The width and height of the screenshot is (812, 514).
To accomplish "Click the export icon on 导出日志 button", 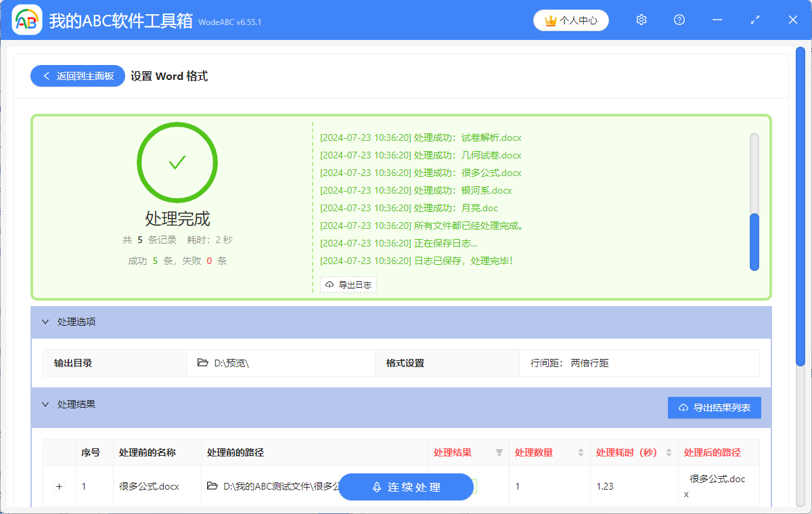I will [x=328, y=284].
